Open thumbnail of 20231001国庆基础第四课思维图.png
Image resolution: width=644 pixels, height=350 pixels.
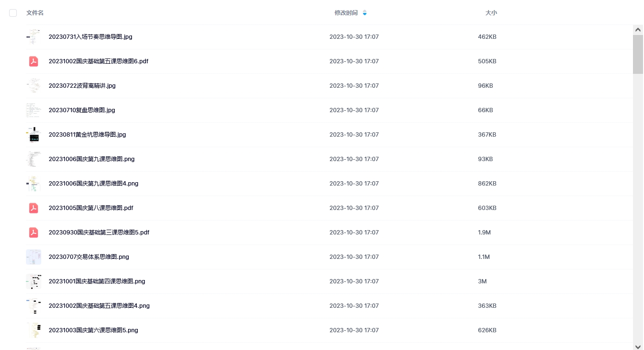click(34, 281)
